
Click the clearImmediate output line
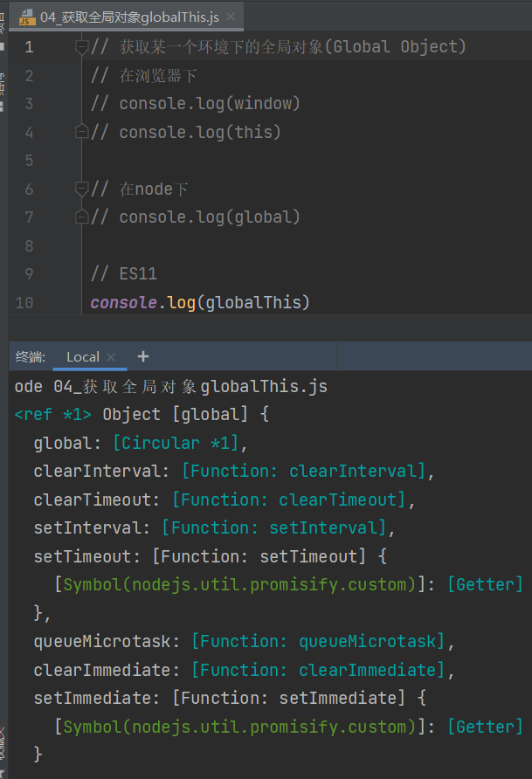click(x=244, y=670)
